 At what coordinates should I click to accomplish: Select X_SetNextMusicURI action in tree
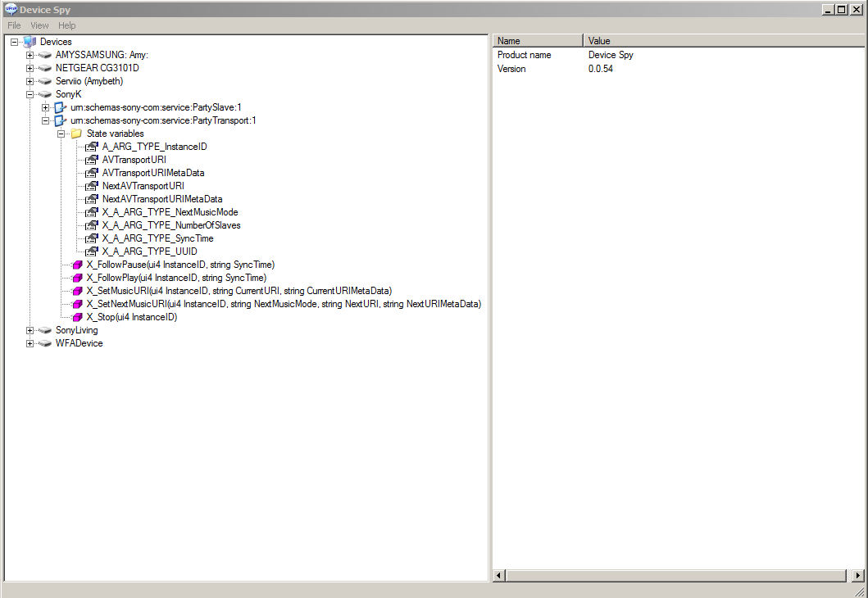pos(283,304)
